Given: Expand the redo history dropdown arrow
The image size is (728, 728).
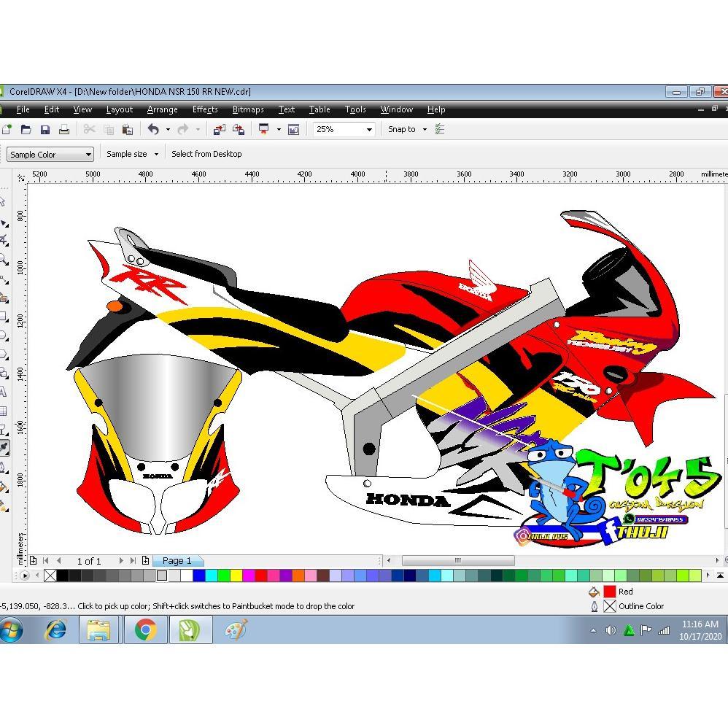Looking at the screenshot, I should pos(198,130).
